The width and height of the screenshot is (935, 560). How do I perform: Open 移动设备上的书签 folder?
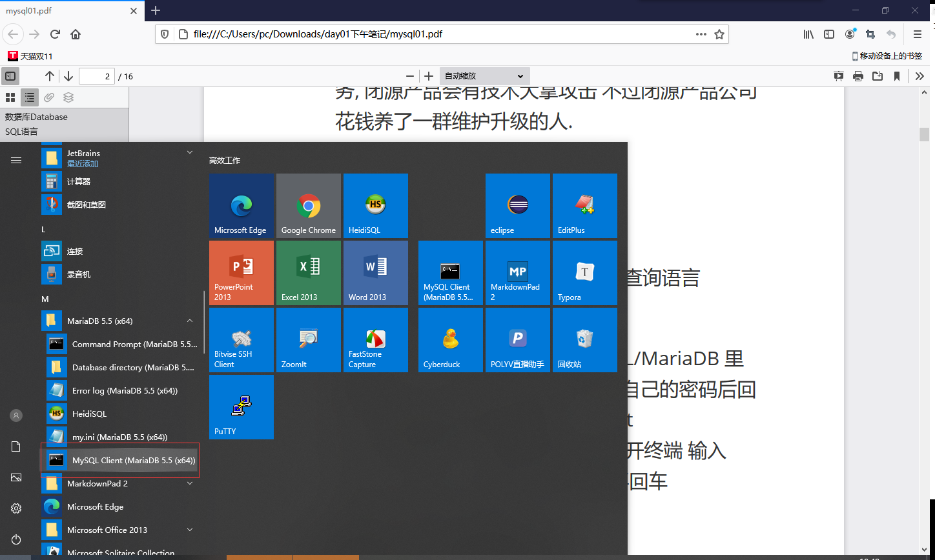pyautogui.click(x=887, y=56)
